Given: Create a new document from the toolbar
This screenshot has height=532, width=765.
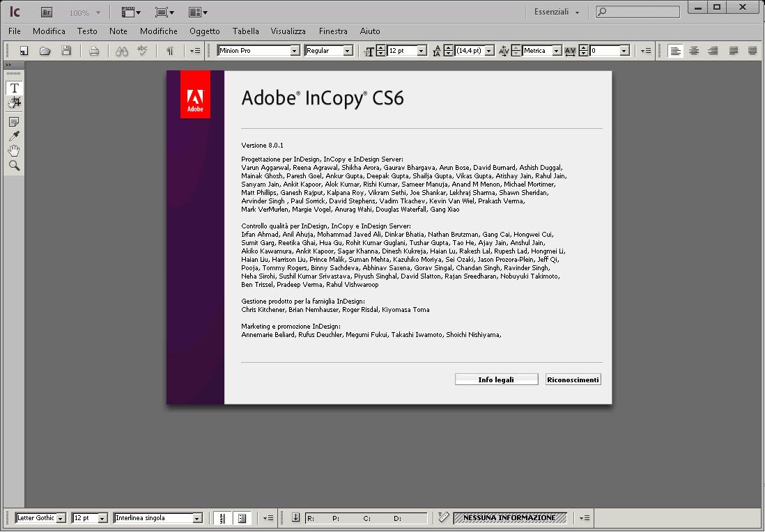Looking at the screenshot, I should [24, 51].
